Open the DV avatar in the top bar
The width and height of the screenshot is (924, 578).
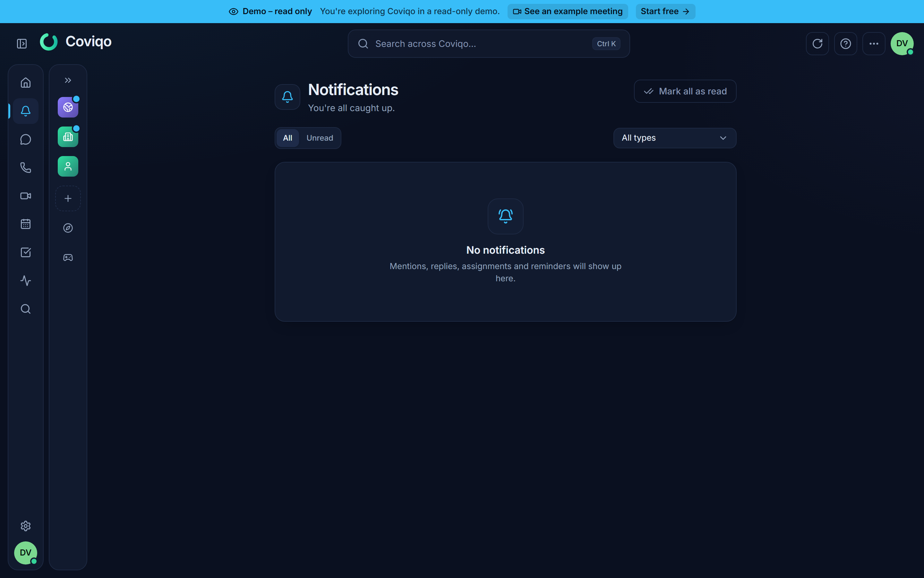[x=902, y=44]
